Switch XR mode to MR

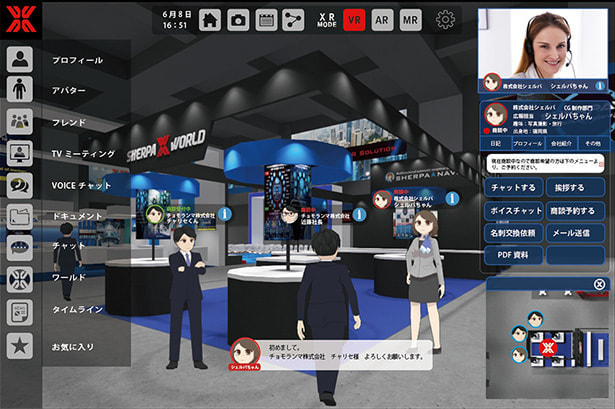tap(410, 19)
